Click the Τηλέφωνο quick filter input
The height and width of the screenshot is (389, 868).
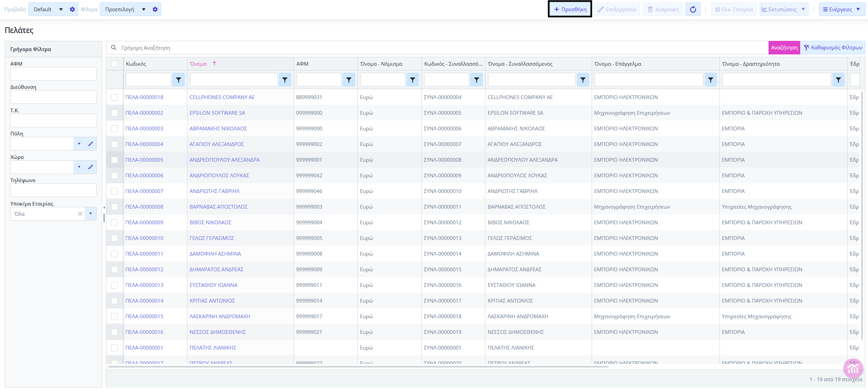point(53,190)
